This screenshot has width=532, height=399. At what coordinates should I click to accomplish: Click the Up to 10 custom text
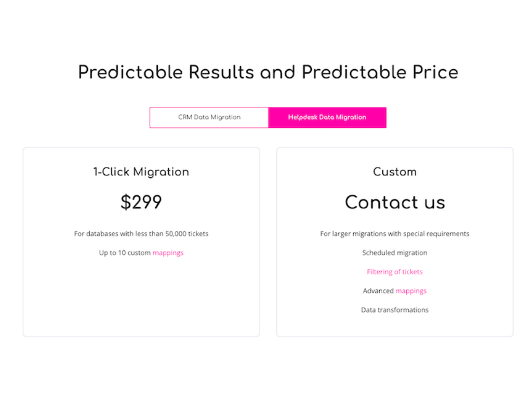(x=125, y=253)
